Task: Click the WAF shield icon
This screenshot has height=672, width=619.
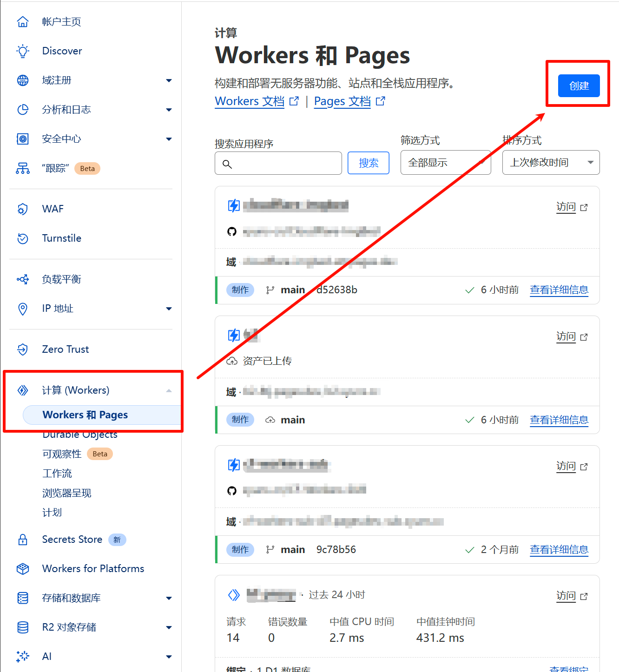Action: 22,209
